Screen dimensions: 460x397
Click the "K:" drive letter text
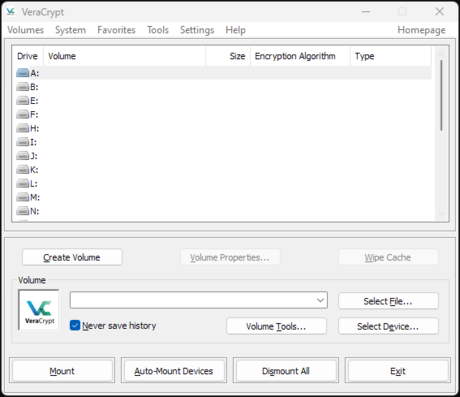click(34, 170)
